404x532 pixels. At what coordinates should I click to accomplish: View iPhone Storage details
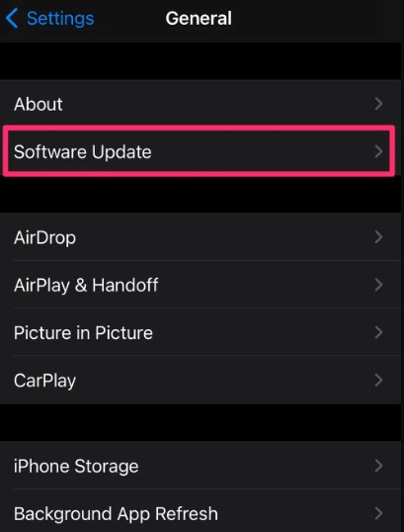tap(202, 466)
